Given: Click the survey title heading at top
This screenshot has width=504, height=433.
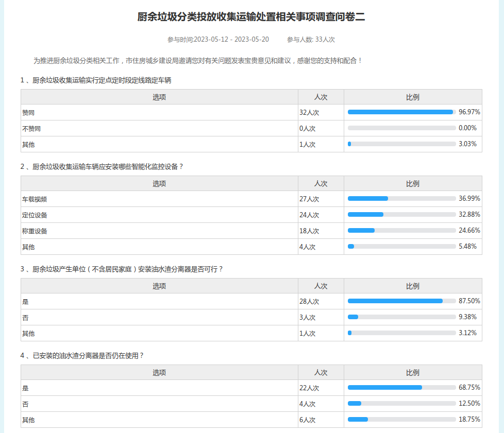Looking at the screenshot, I should click(x=251, y=17).
